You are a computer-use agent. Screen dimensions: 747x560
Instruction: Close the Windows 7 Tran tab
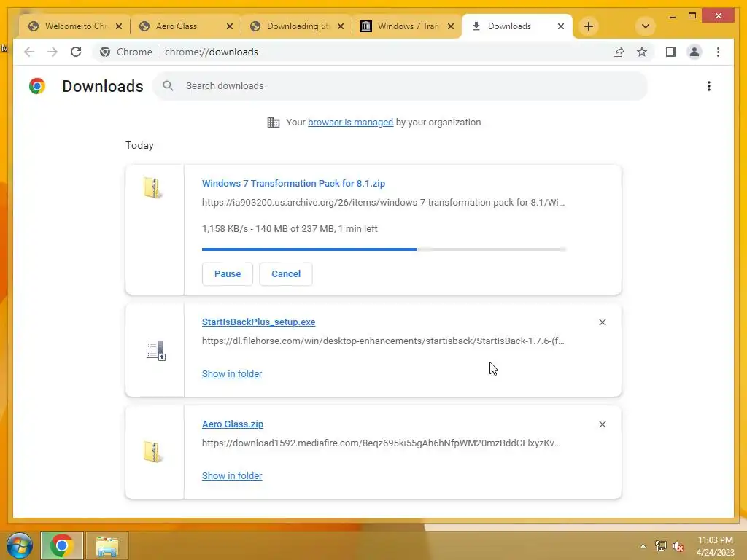point(451,26)
